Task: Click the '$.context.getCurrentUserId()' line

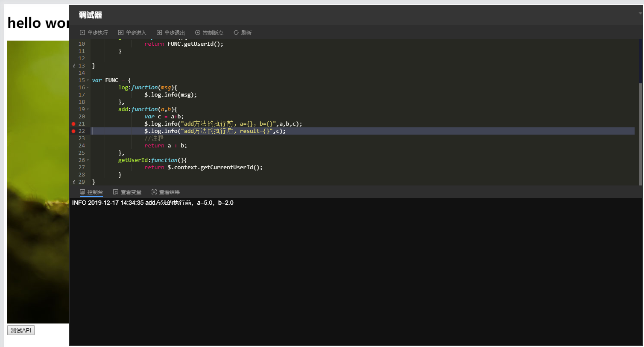Action: coord(203,168)
